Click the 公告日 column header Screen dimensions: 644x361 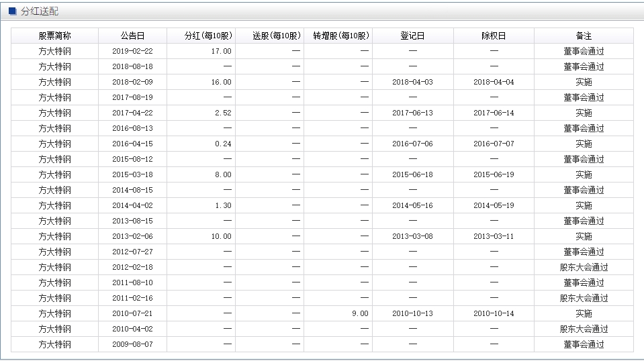[132, 36]
